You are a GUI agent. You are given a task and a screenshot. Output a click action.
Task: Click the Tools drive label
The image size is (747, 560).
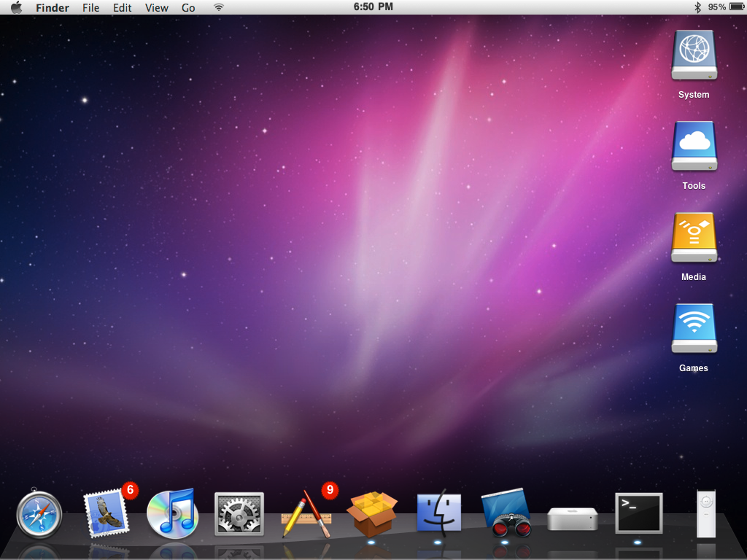pyautogui.click(x=694, y=186)
